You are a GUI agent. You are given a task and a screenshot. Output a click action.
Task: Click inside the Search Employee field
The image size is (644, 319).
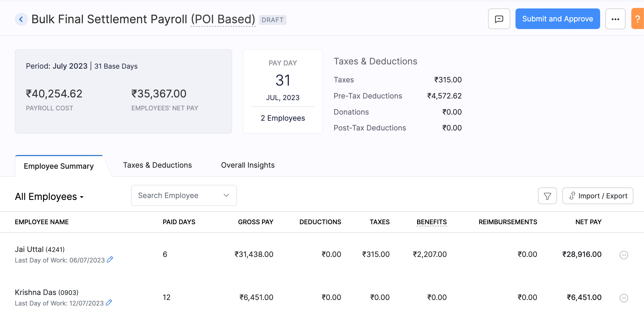coord(172,195)
